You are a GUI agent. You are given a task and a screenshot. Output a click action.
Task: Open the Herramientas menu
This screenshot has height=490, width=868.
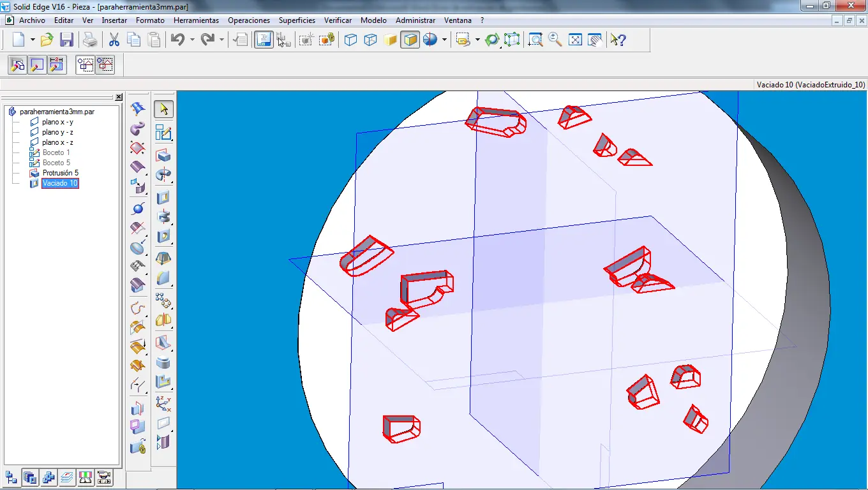tap(196, 20)
